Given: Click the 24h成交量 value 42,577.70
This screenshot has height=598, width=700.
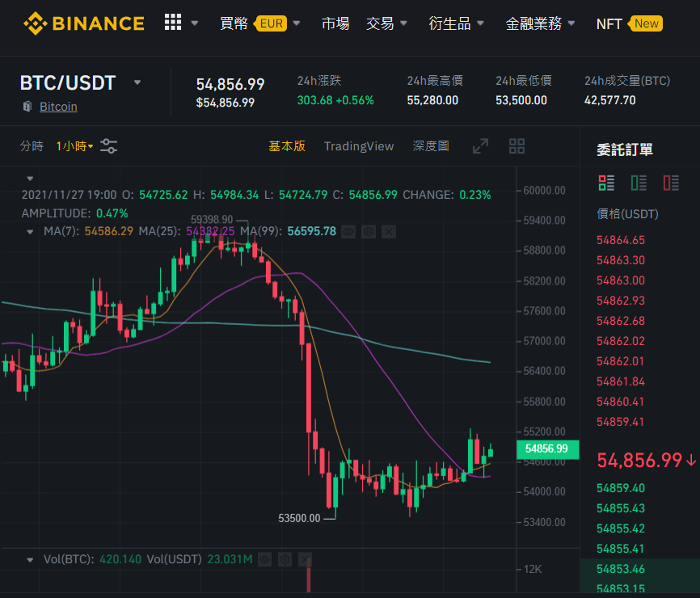Looking at the screenshot, I should pyautogui.click(x=609, y=100).
